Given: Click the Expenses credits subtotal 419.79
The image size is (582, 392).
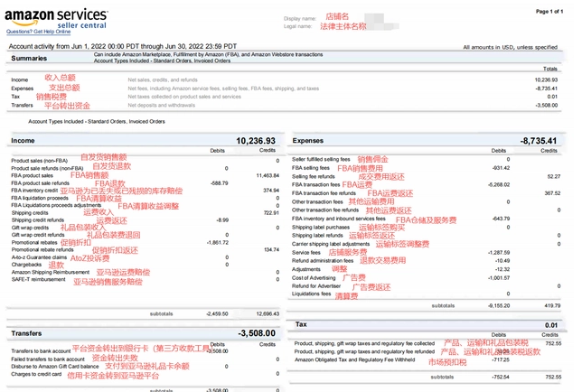Looking at the screenshot, I should [x=553, y=306].
